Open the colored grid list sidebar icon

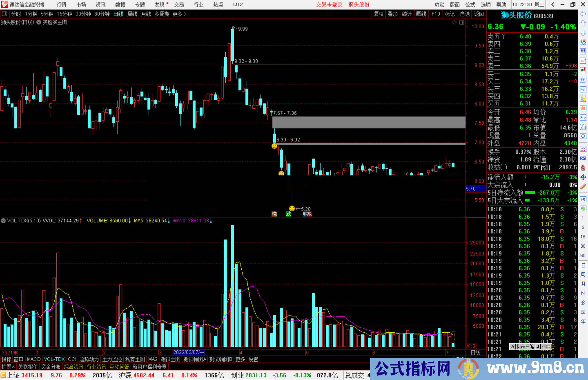583,51
